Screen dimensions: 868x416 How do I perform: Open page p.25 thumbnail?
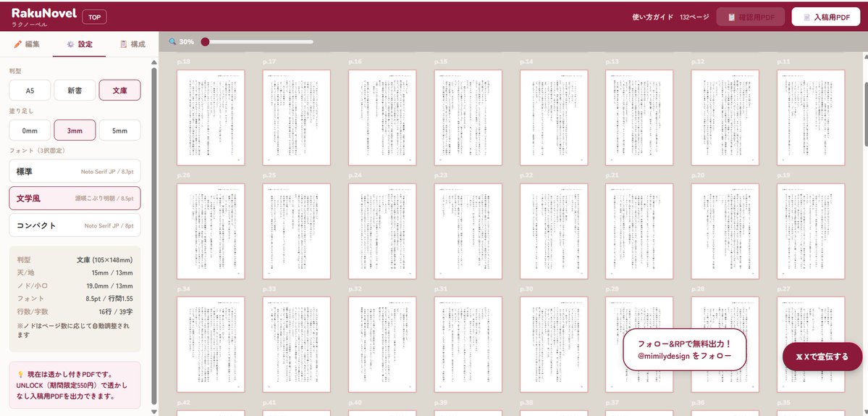(x=296, y=231)
